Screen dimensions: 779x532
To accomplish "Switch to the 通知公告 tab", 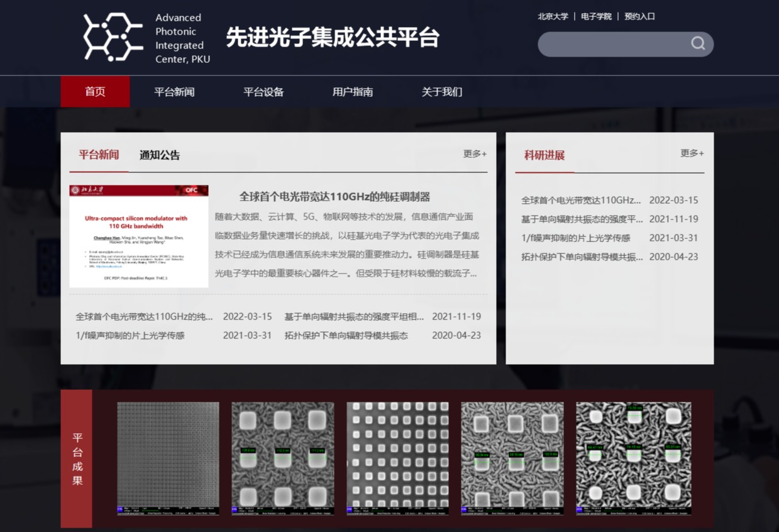I will [x=160, y=155].
